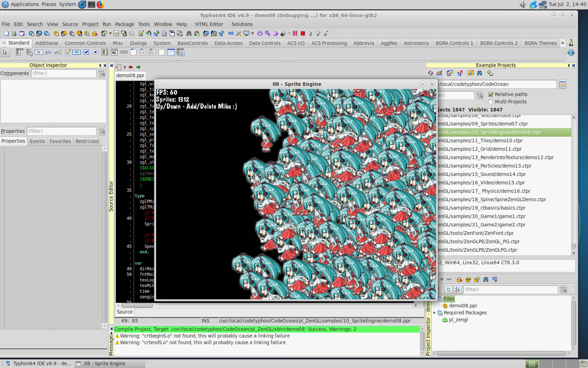The image size is (588, 368).
Task: Open the editor history dropdown in Source Editor
Action: (125, 67)
